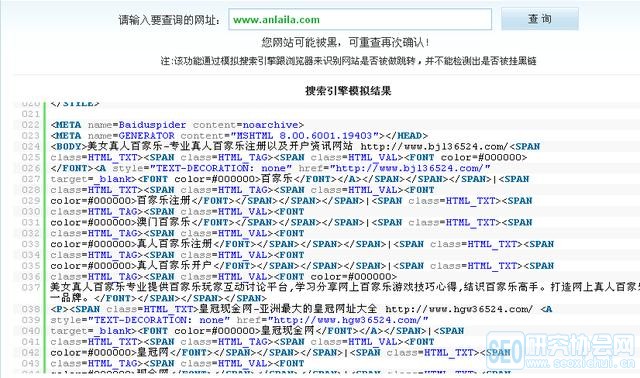Click the URL http://www.bj136524.com/ on line 024
This screenshot has width=640, height=378.
[435, 147]
